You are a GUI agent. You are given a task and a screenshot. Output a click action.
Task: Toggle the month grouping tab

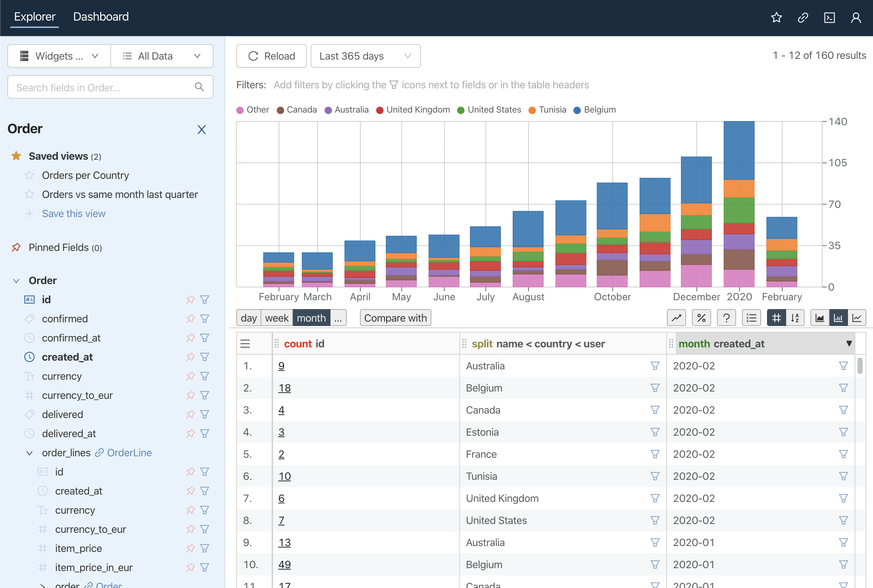pos(311,318)
